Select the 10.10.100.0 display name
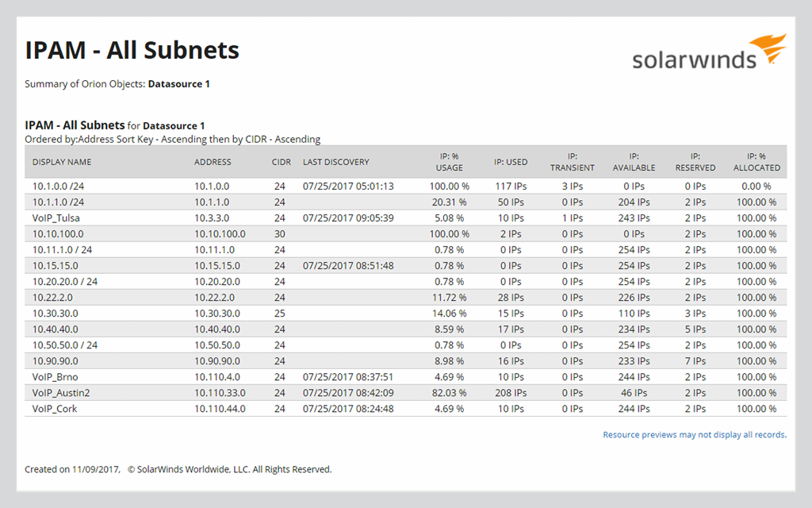This screenshot has width=812, height=508. 57,234
